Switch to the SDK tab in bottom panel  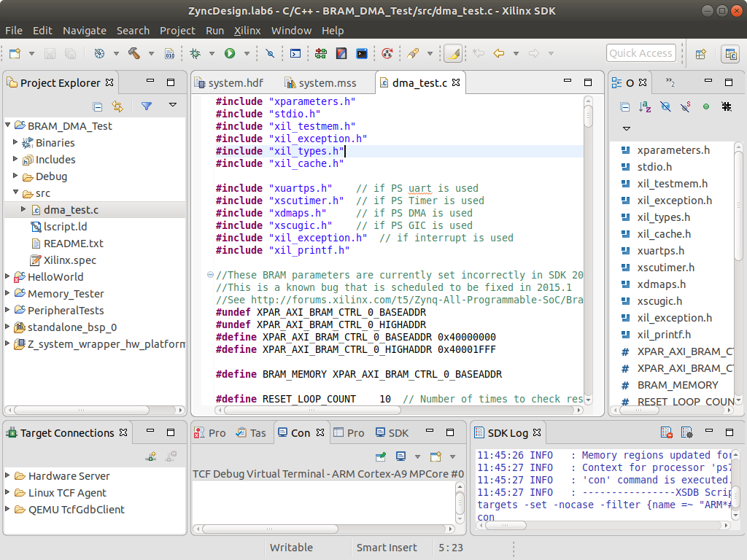click(392, 433)
